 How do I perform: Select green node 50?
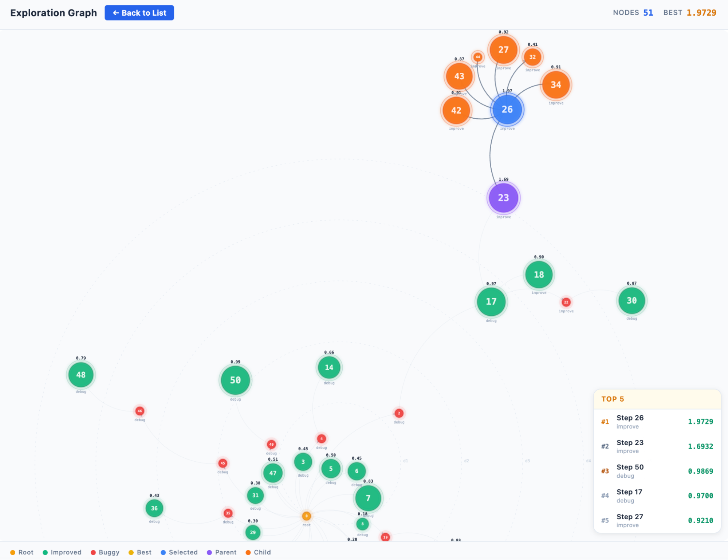[235, 380]
